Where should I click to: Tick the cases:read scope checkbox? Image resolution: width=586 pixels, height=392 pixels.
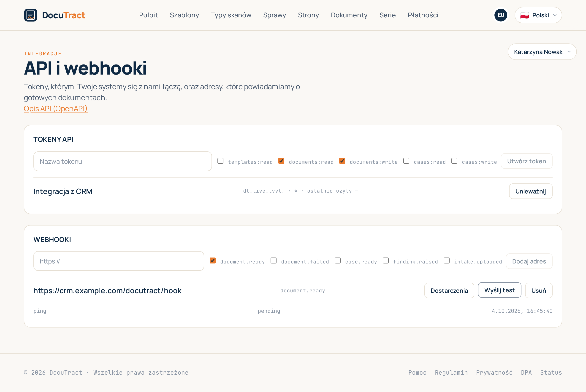[406, 161]
